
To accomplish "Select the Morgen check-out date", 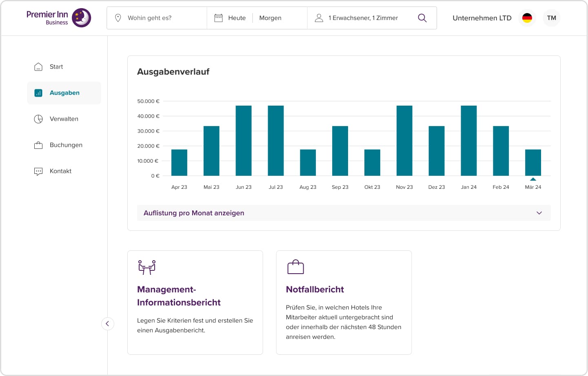I will pos(270,18).
